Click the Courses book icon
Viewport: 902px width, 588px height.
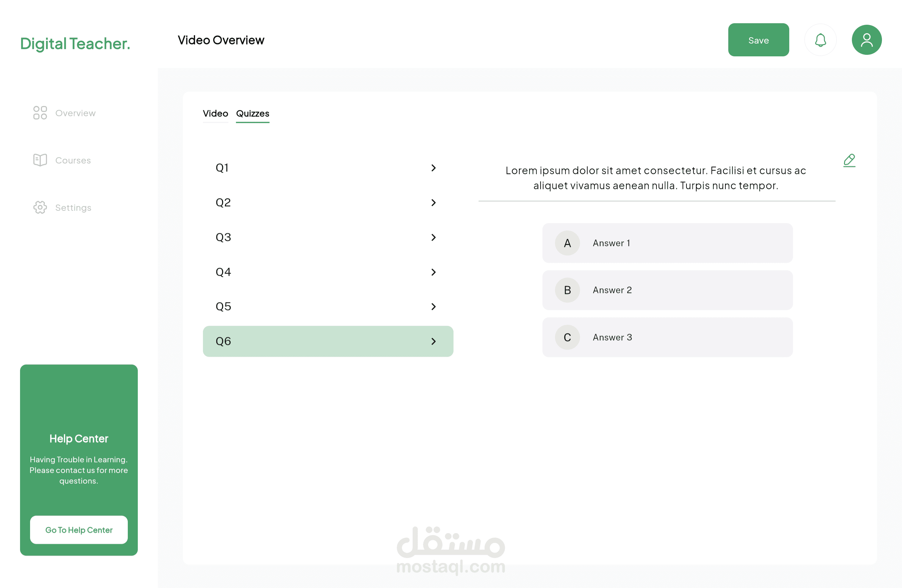click(x=40, y=160)
